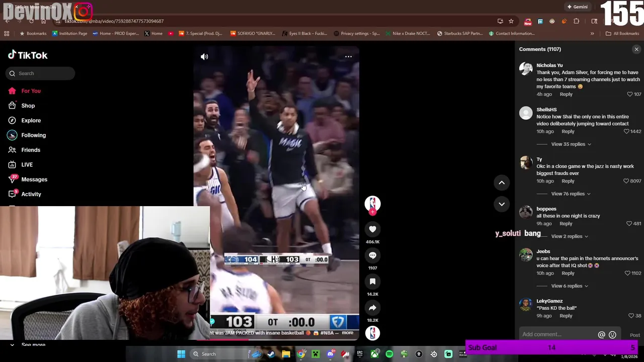This screenshot has width=644, height=362.
Task: Expand 2 replies under boppees comment
Action: (x=570, y=236)
